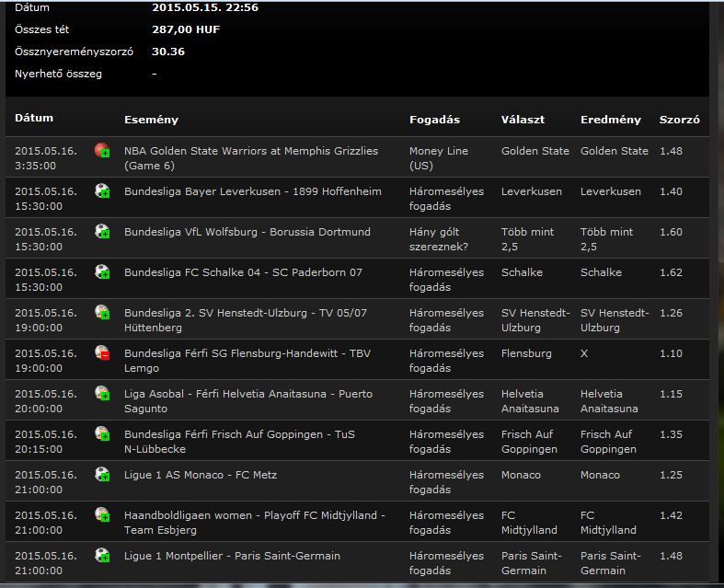This screenshot has height=588, width=724.
Task: Click status icon on Frisch Auf Goppingen row
Action: (x=102, y=433)
